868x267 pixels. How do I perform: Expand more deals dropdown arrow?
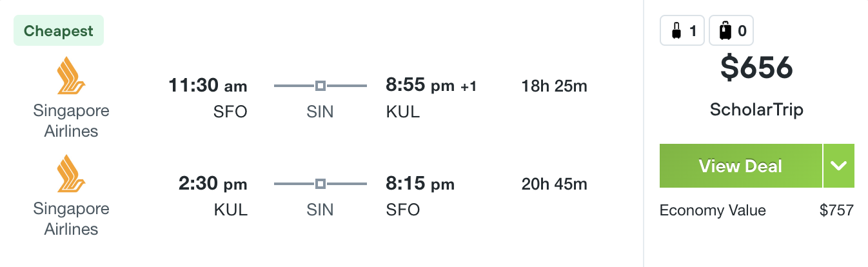point(839,166)
